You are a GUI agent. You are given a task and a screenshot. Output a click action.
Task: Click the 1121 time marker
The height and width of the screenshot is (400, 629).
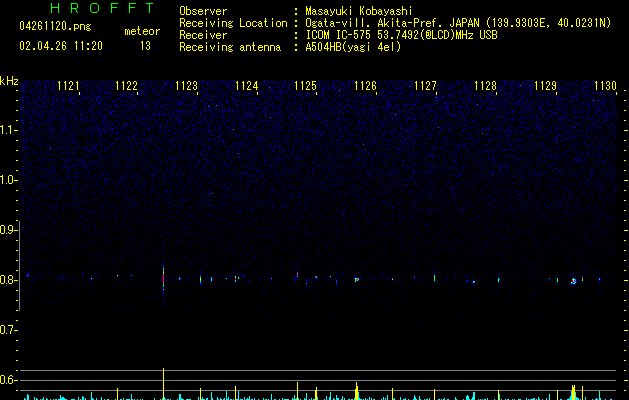point(68,86)
